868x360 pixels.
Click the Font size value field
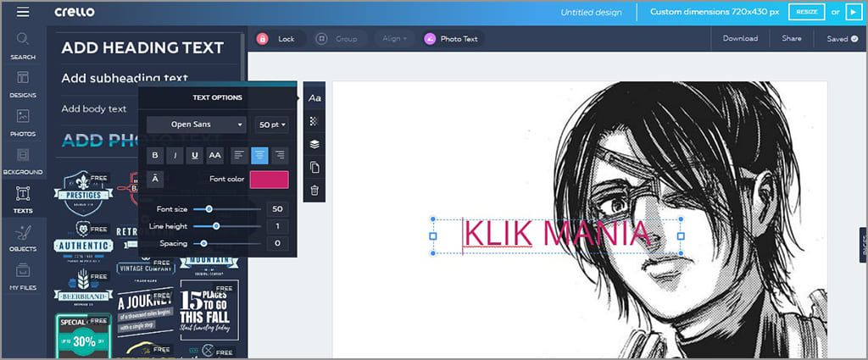277,209
